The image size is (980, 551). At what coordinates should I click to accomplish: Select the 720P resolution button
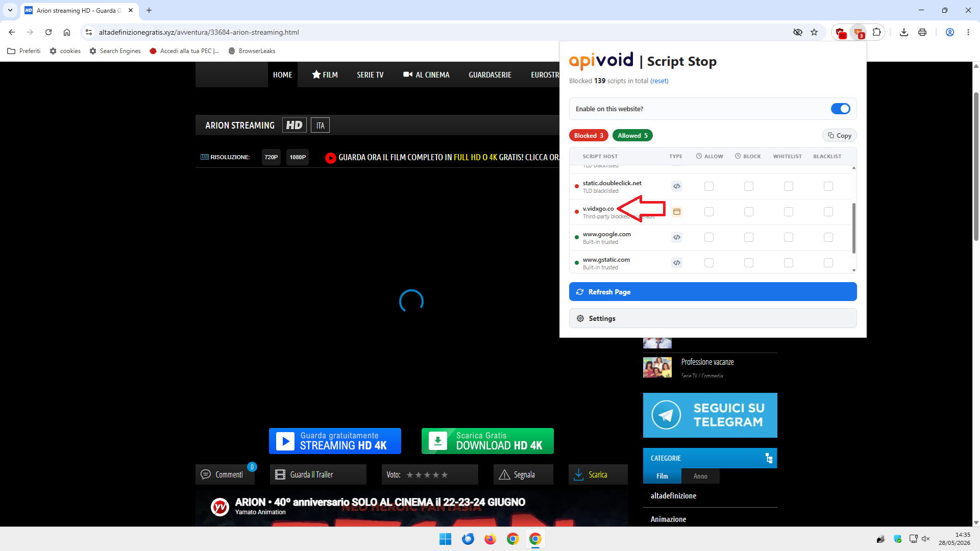click(271, 157)
